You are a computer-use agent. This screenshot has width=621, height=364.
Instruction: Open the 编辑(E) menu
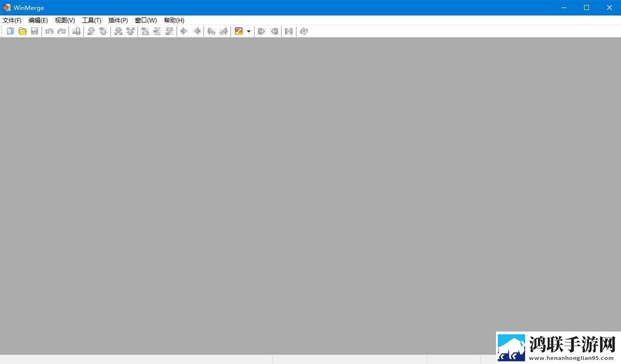(x=38, y=20)
